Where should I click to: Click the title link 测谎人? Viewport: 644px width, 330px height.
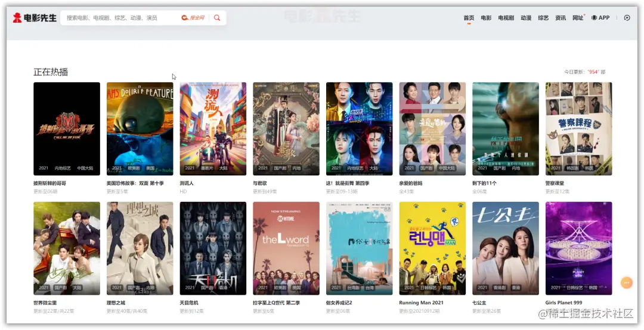(x=187, y=183)
